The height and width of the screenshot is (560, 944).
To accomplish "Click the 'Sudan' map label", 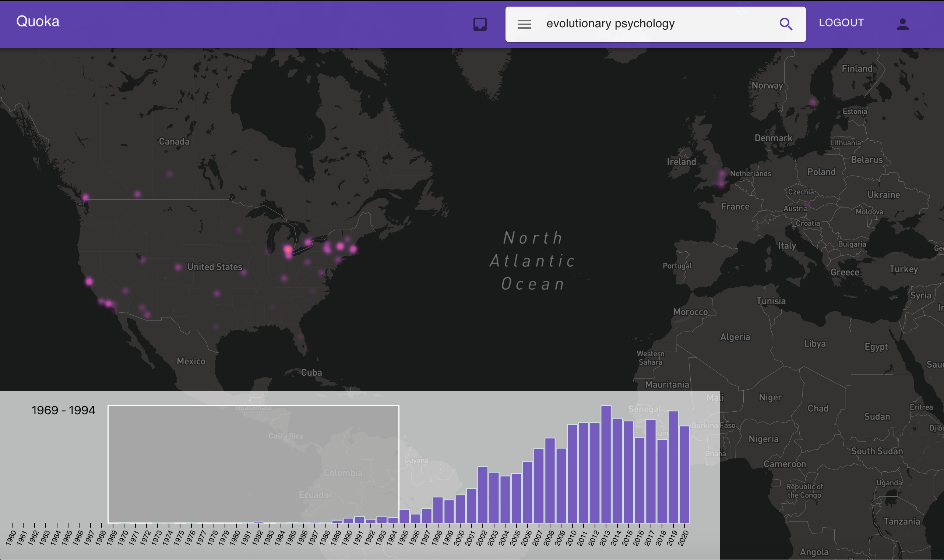I will click(x=877, y=417).
